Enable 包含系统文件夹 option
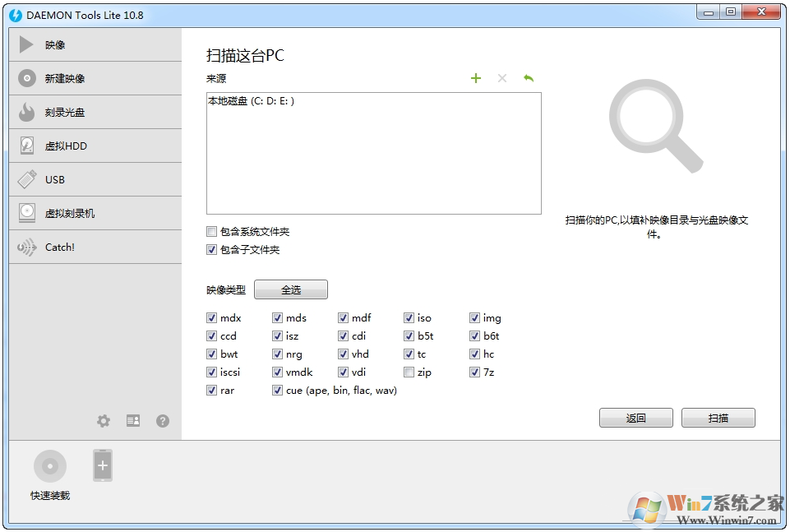 click(x=211, y=232)
